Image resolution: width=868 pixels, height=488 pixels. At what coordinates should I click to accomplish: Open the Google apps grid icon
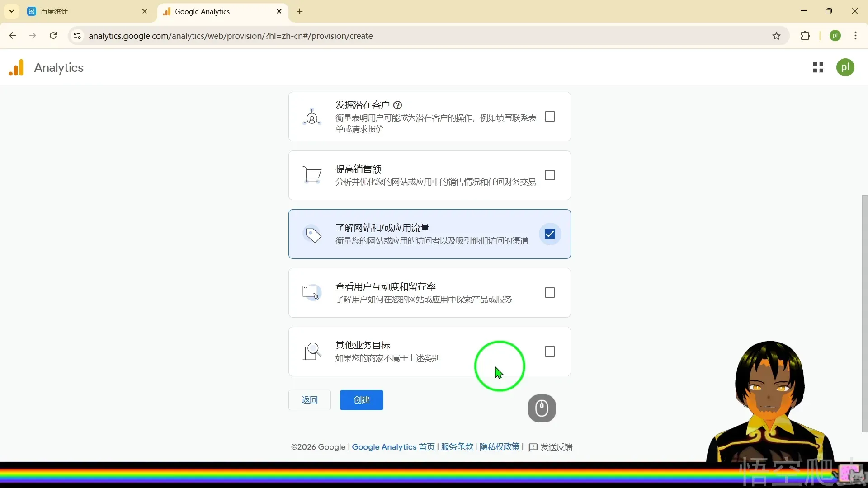click(818, 68)
